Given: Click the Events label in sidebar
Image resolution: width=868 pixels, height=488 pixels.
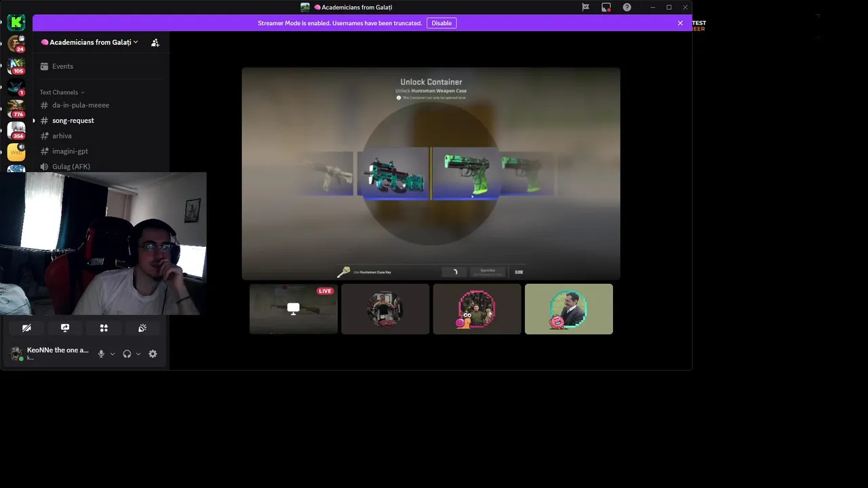Looking at the screenshot, I should tap(62, 66).
